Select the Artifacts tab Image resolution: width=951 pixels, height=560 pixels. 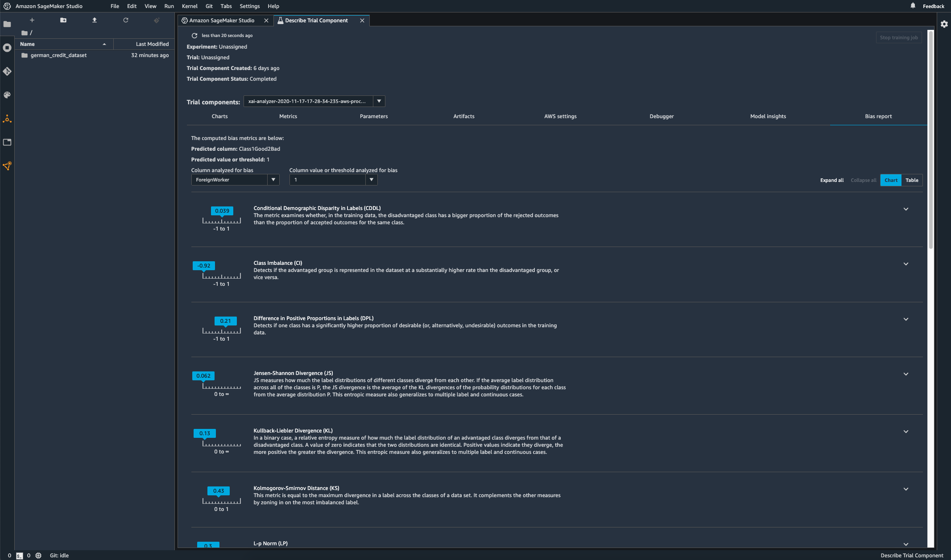[x=463, y=116]
